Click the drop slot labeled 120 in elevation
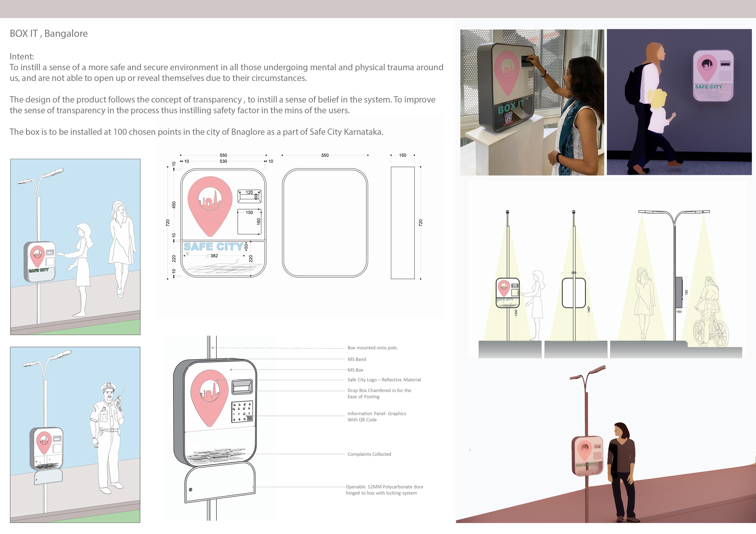Screen dimensions: 756x534 coord(249,197)
